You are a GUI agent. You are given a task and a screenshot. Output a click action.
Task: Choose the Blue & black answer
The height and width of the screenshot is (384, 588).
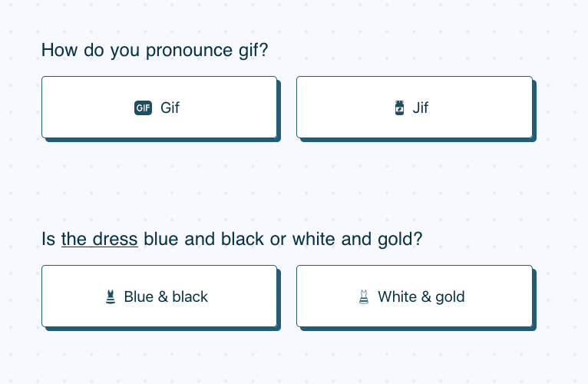(x=159, y=296)
